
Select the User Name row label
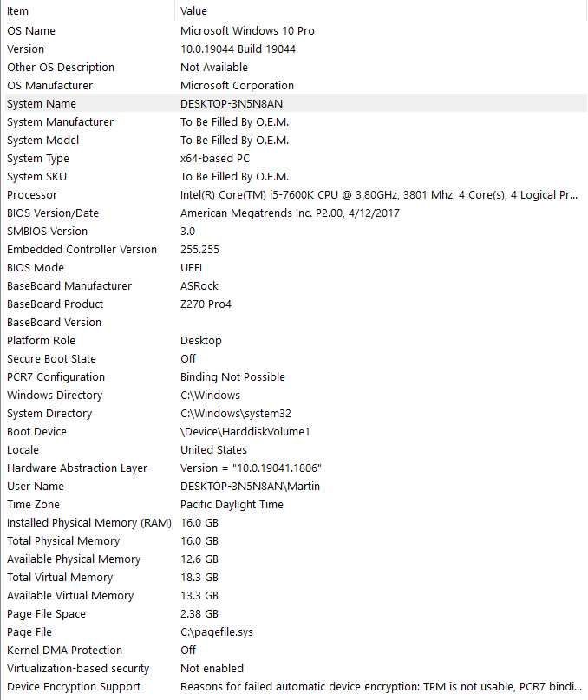pyautogui.click(x=36, y=487)
